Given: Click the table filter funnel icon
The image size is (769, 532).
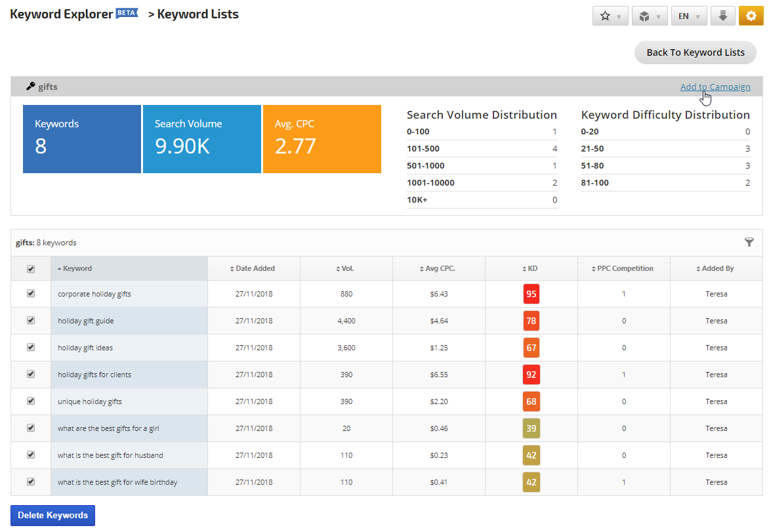Looking at the screenshot, I should (x=749, y=243).
